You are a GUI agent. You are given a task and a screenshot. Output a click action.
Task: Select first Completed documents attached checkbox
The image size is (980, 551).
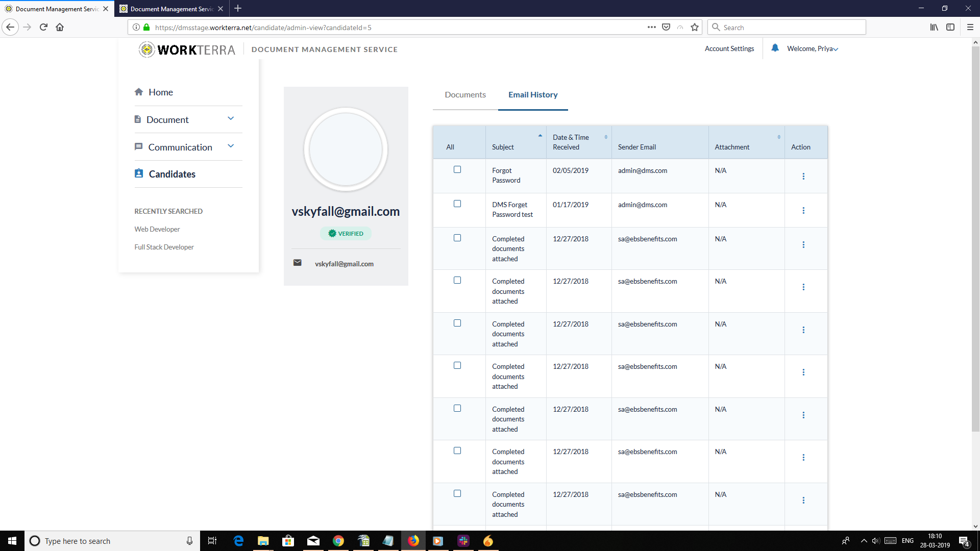tap(457, 238)
